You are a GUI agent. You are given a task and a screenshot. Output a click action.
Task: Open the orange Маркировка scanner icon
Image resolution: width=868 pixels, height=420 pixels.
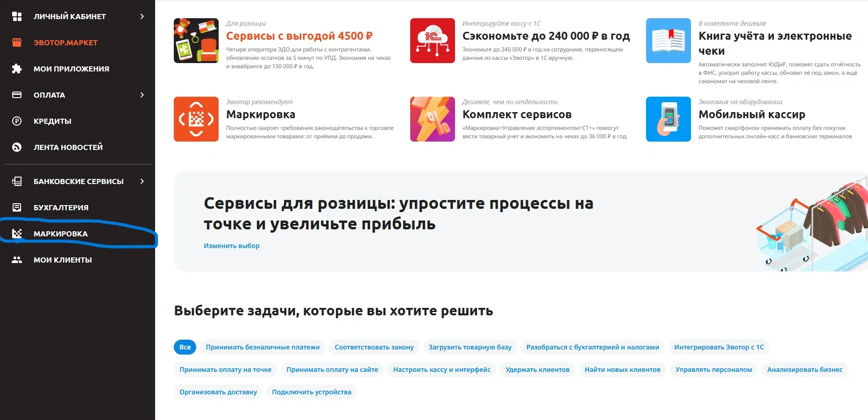[196, 119]
